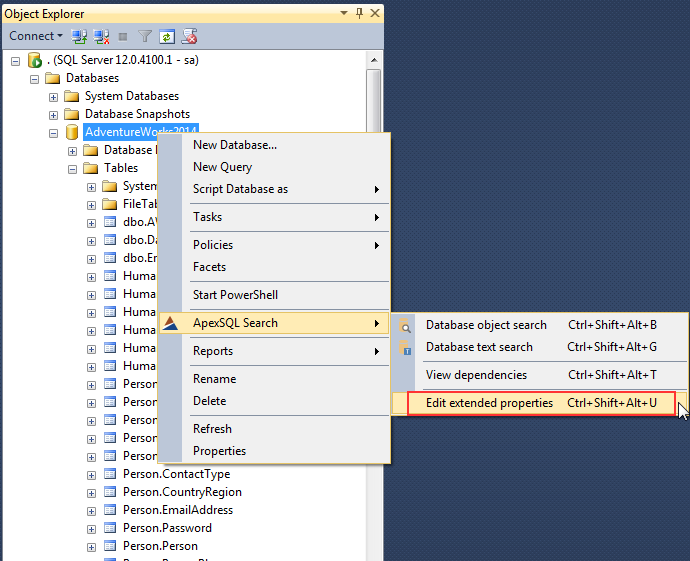Click the Person.Password table icon
The width and height of the screenshot is (690, 561).
click(x=110, y=528)
